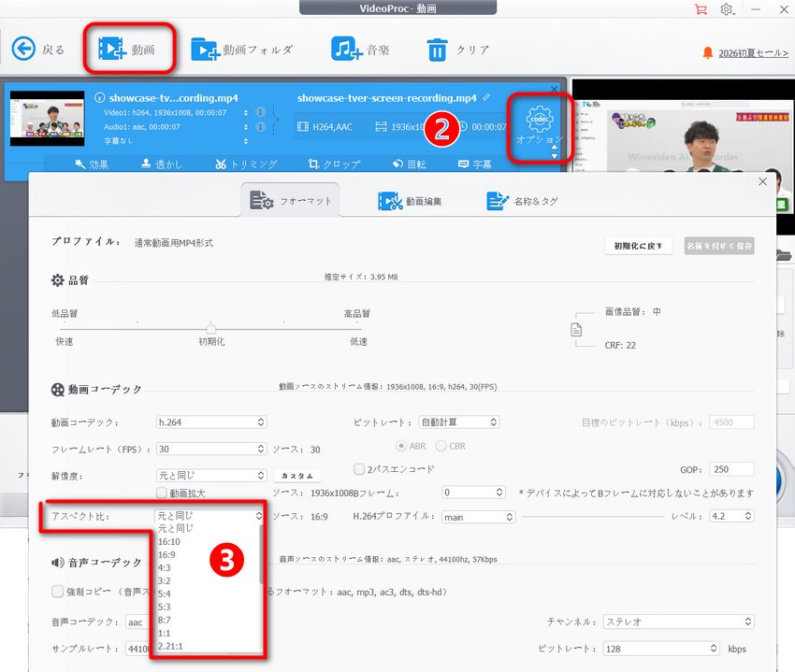Image resolution: width=795 pixels, height=672 pixels.
Task: Open the レベル 4.2 dropdown
Action: point(731,516)
